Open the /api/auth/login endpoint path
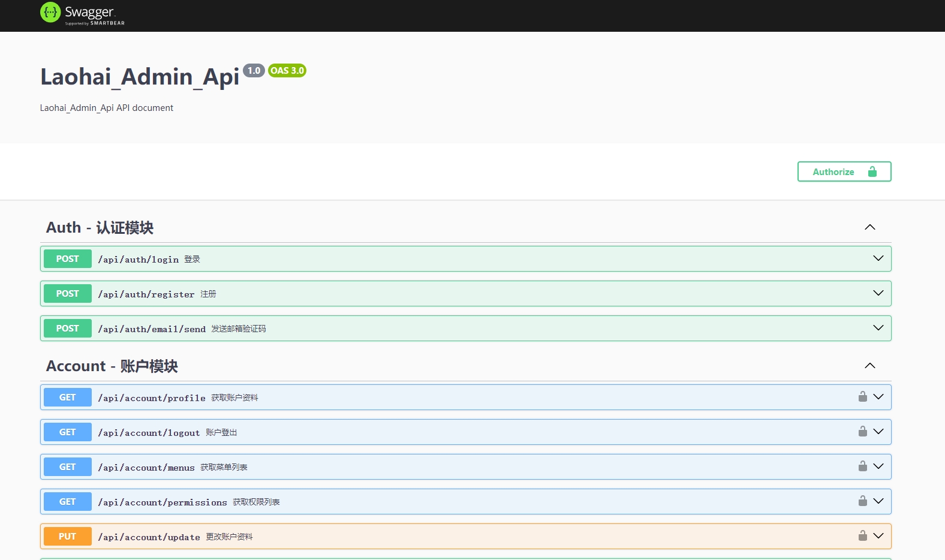 click(139, 260)
